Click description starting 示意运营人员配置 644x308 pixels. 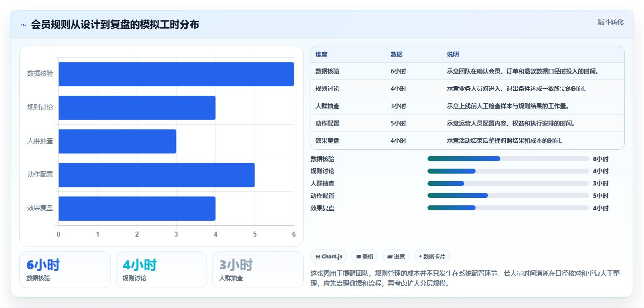pyautogui.click(x=511, y=123)
